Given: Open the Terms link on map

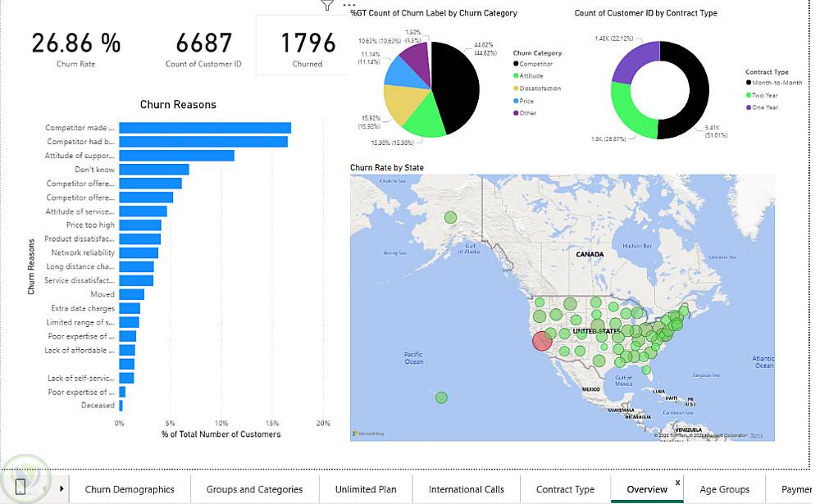Looking at the screenshot, I should coord(756,435).
